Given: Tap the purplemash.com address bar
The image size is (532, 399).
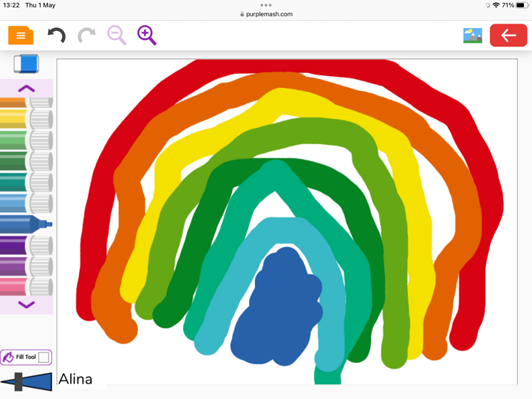Looking at the screenshot, I should click(x=266, y=14).
